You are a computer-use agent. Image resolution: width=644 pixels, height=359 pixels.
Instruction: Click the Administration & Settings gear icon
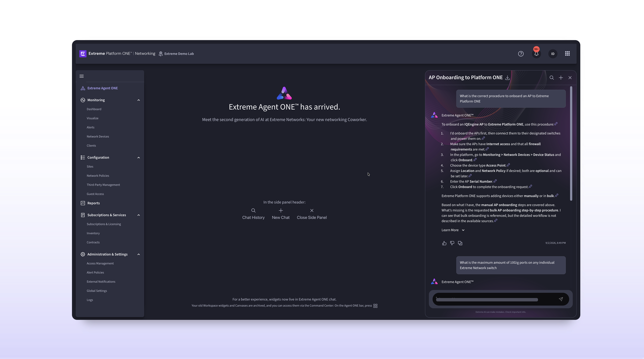click(x=83, y=254)
